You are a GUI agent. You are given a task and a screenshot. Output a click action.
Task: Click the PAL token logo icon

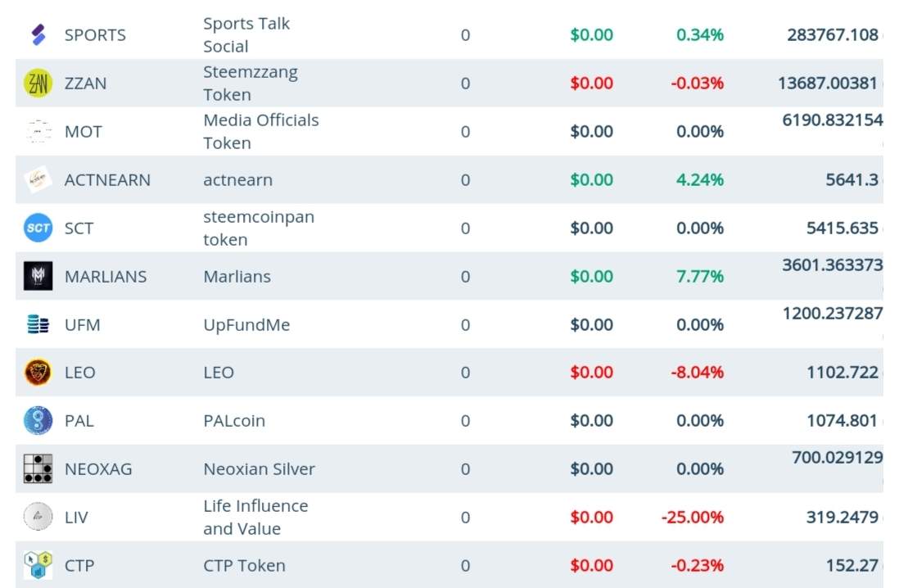(38, 421)
